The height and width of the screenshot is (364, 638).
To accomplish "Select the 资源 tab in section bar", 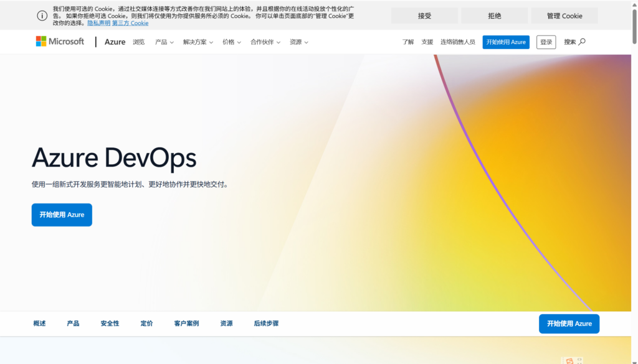I will coord(227,324).
